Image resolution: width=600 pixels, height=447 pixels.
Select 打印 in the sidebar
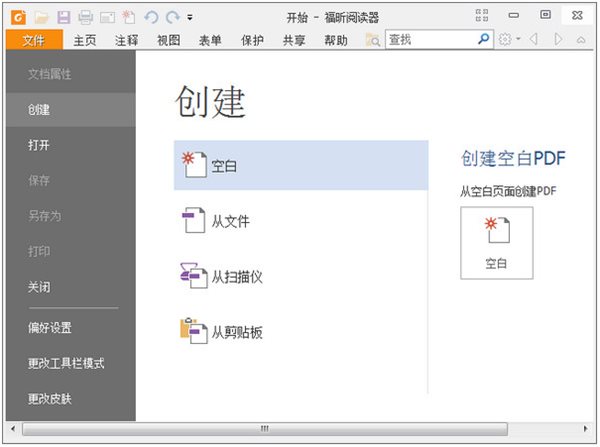pyautogui.click(x=71, y=251)
